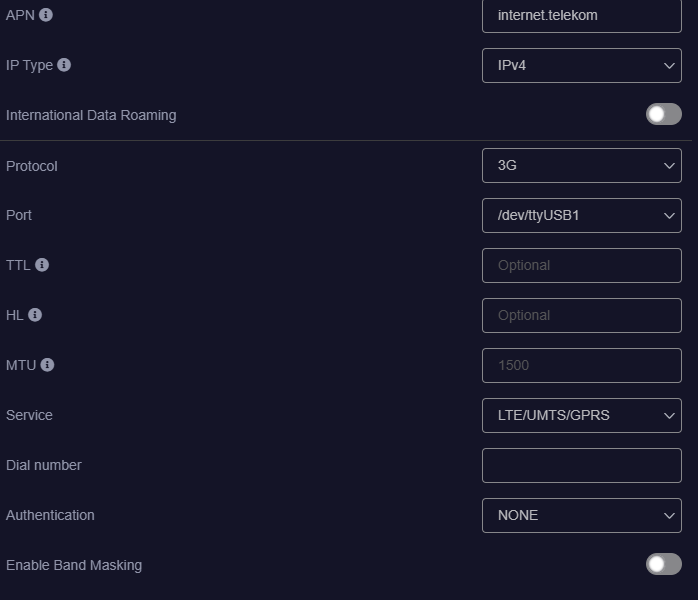This screenshot has height=600, width=698.
Task: Open the Authentication dropdown set to NONE
Action: tap(581, 515)
